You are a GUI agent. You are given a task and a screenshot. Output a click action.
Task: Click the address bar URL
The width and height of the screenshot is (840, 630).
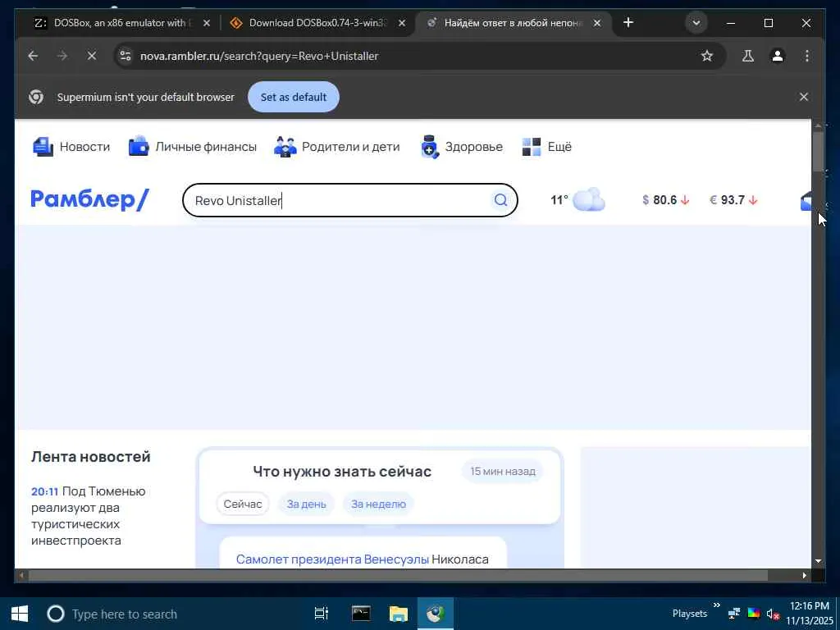(x=259, y=56)
